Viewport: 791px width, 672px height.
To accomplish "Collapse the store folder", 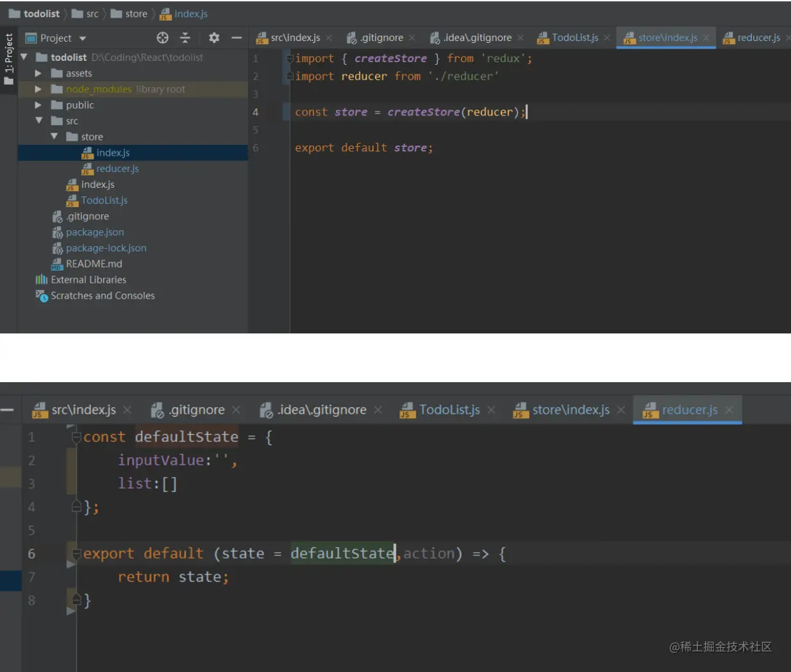I will (54, 137).
